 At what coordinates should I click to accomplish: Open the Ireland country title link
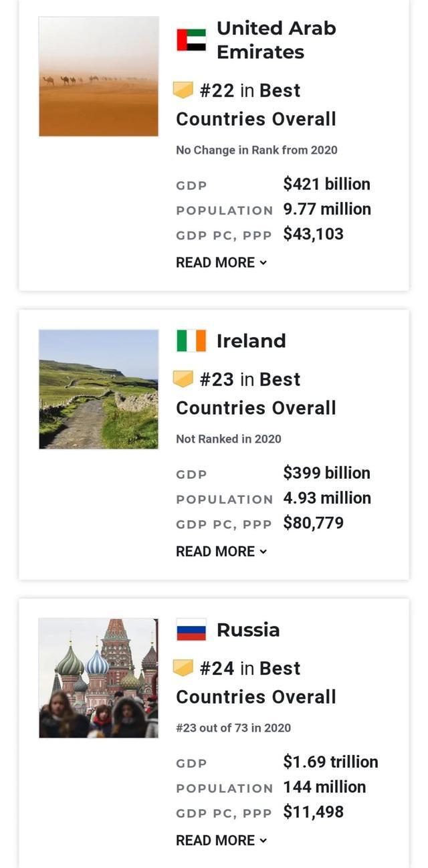[x=251, y=340]
